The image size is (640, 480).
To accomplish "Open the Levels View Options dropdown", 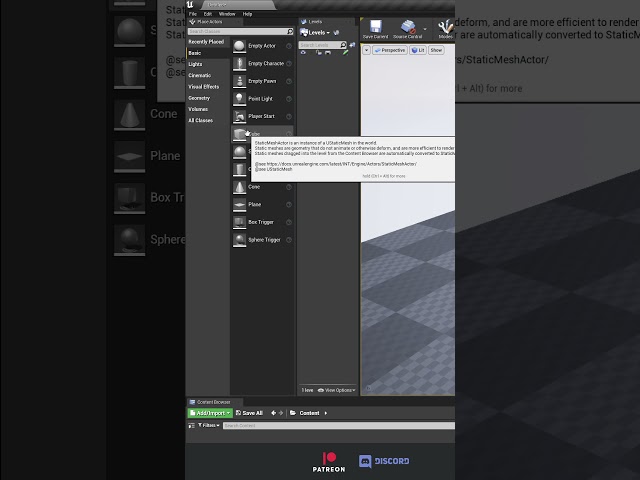I will [336, 390].
